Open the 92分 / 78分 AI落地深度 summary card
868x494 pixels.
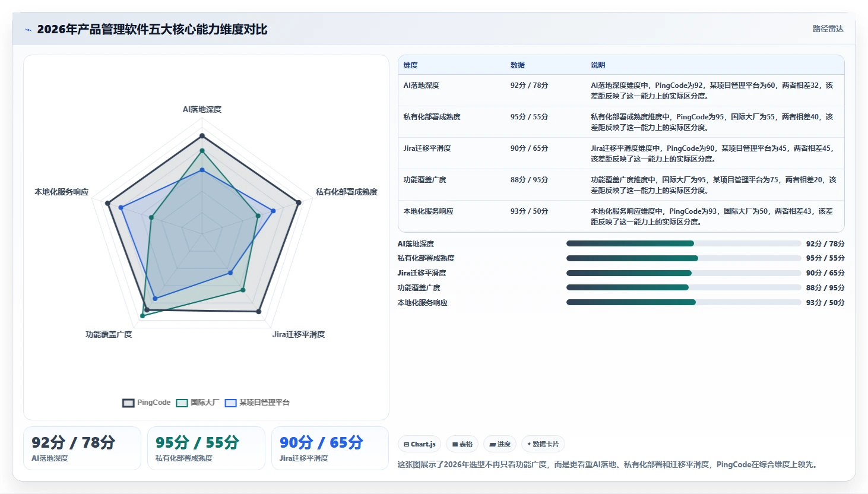tap(82, 448)
